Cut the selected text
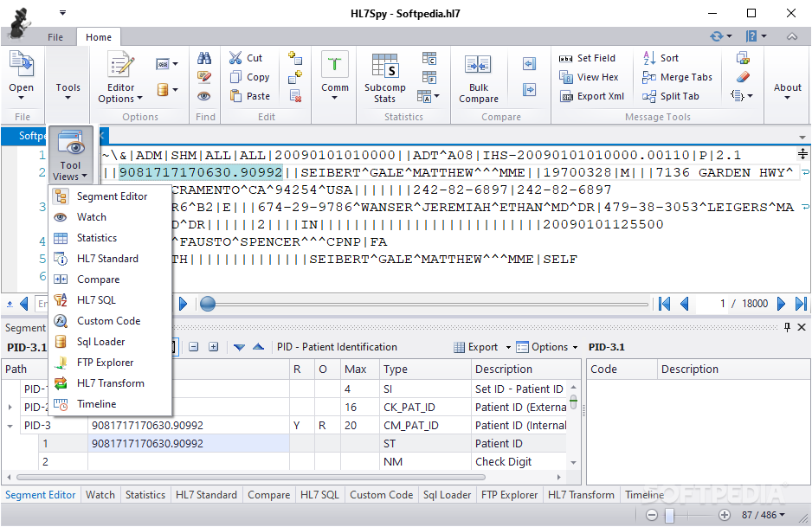 point(247,58)
